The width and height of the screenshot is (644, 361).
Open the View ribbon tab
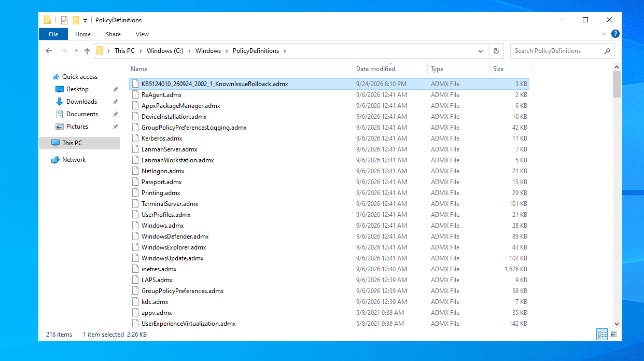tap(142, 34)
